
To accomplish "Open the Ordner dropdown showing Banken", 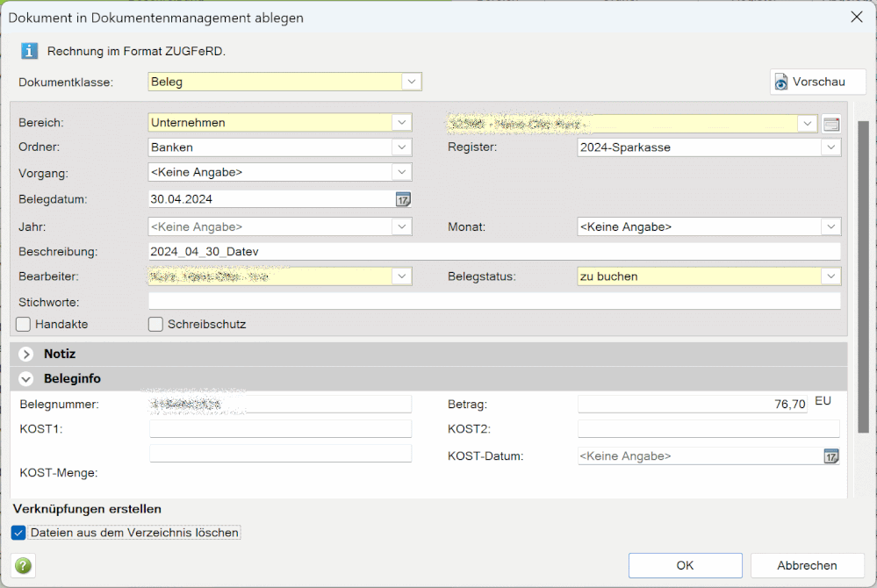I will tap(401, 147).
